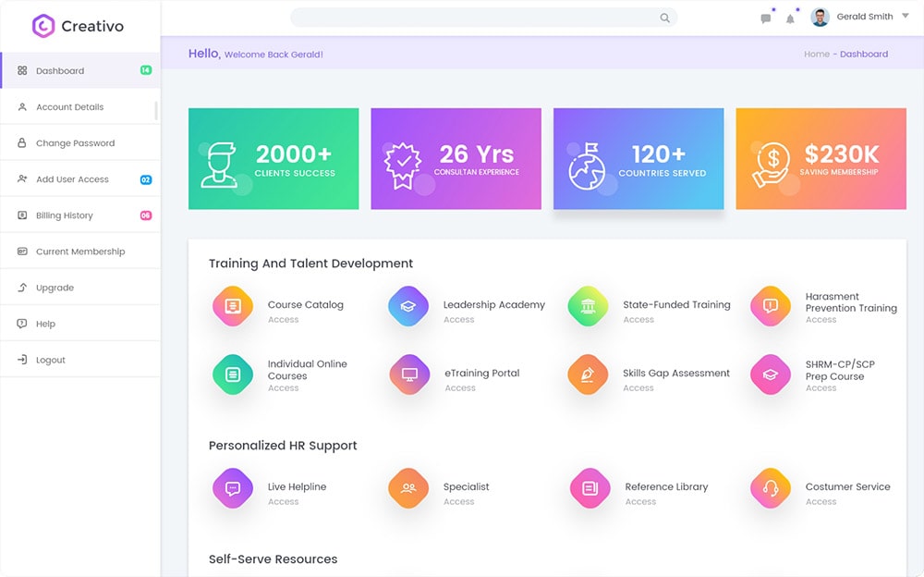Viewport: 924px width, 577px height.
Task: Expand the Gerald Smith user dropdown arrow
Action: pos(903,17)
